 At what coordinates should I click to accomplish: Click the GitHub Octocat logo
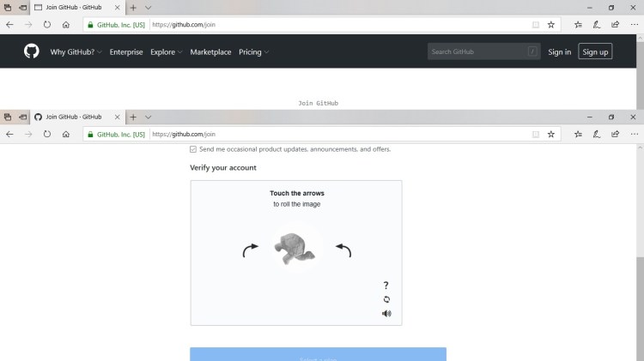(x=32, y=51)
